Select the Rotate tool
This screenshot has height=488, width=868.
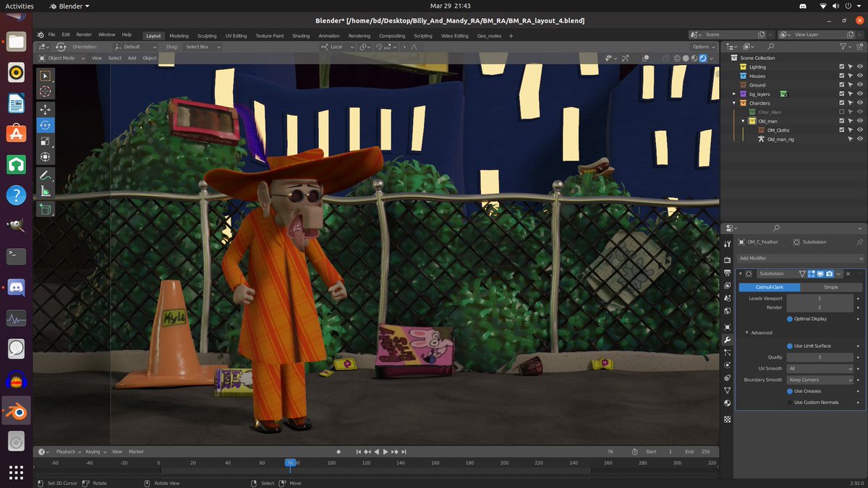(x=45, y=125)
